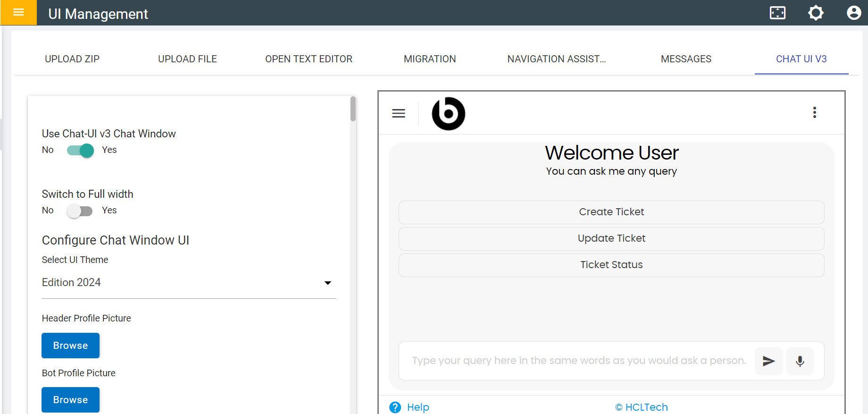Enable the Switch to Full width toggle
Screen dimensions: 868x414
click(79, 211)
